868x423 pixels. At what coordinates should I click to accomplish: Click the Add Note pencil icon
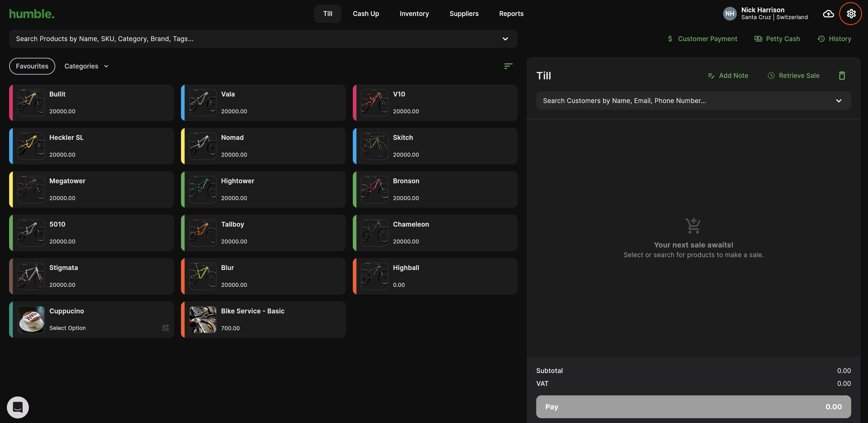[711, 76]
